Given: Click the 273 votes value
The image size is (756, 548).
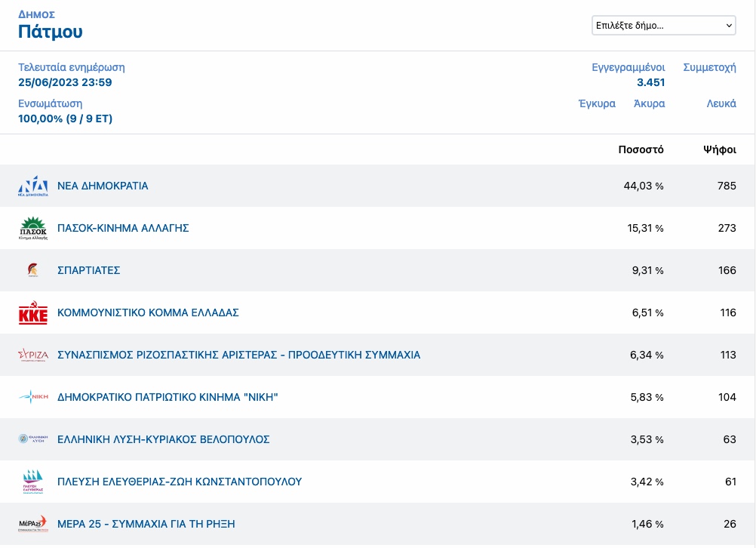Looking at the screenshot, I should pyautogui.click(x=727, y=228).
